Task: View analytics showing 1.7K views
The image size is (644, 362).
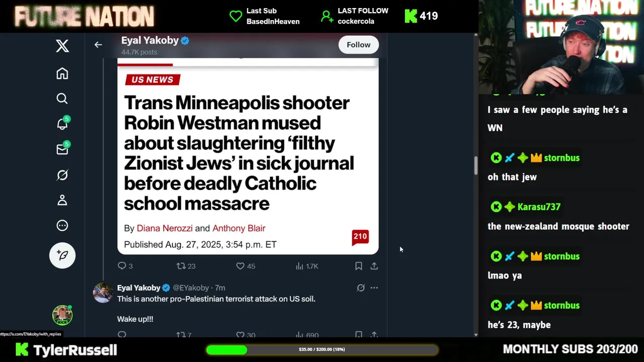Action: [307, 266]
